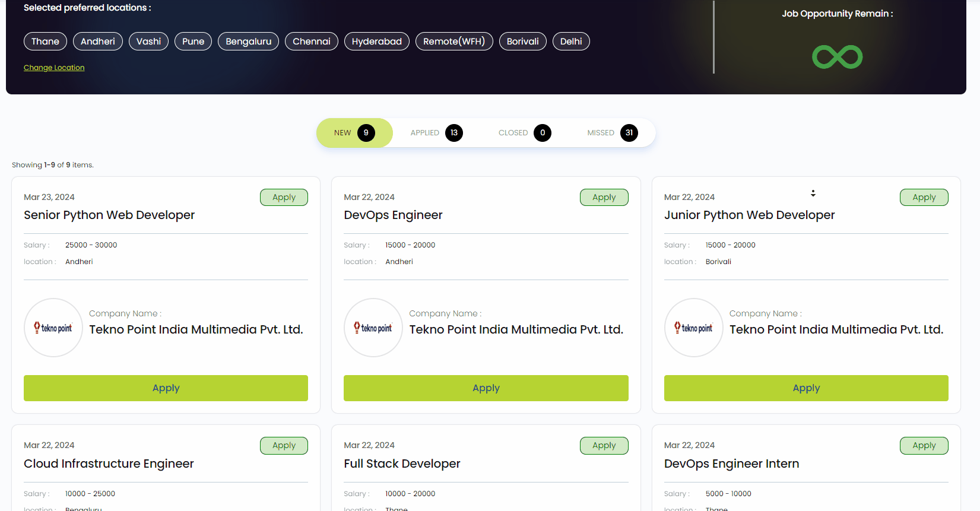980x511 pixels.
Task: Select the Delhi location chip
Action: tap(571, 42)
